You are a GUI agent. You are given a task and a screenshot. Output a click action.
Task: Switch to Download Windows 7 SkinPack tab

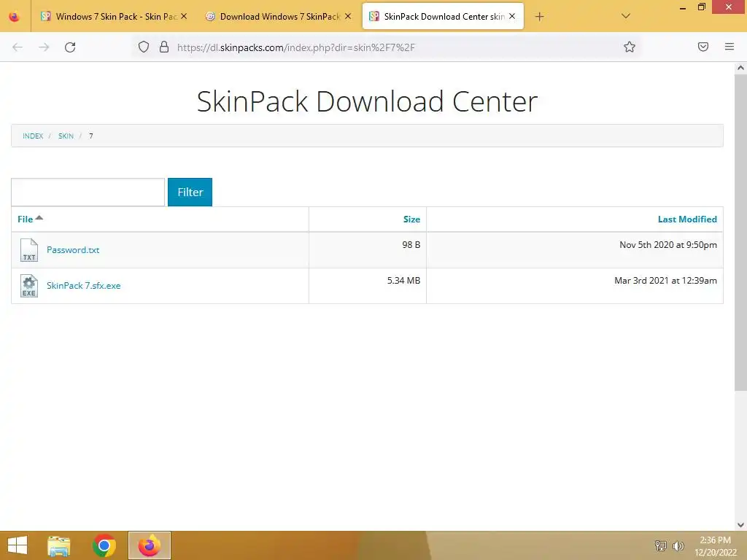pyautogui.click(x=279, y=17)
